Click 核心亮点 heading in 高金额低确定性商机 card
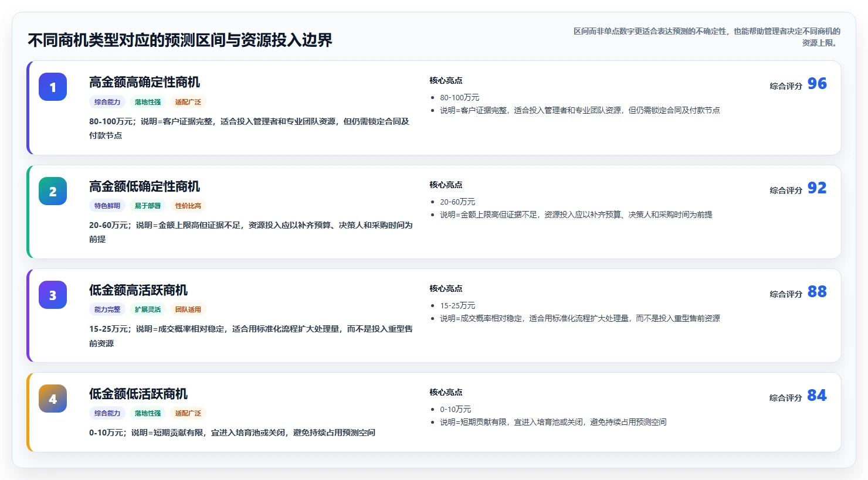This screenshot has width=868, height=480. (x=446, y=185)
